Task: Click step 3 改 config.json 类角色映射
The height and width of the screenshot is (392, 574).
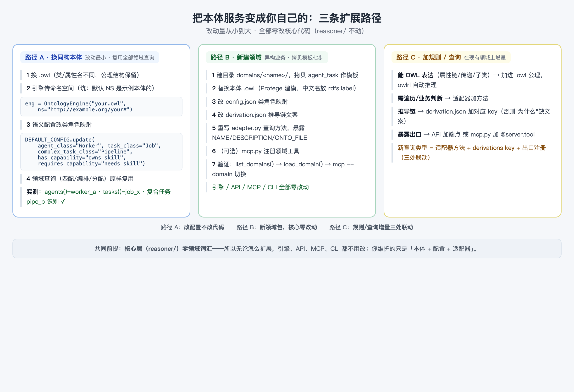Action: click(x=287, y=102)
